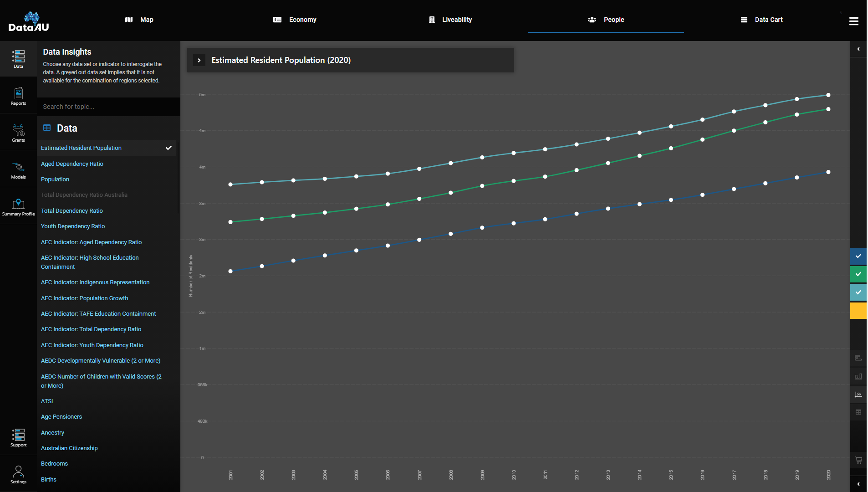This screenshot has height=492, width=868.
Task: Collapse the right panel using top chevron
Action: click(858, 49)
